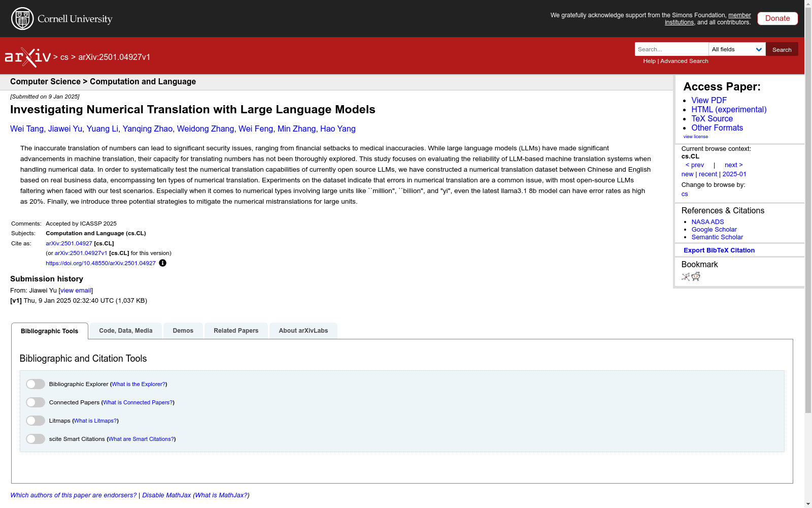The height and width of the screenshot is (508, 812).
Task: Click the DOI info icon
Action: [162, 263]
